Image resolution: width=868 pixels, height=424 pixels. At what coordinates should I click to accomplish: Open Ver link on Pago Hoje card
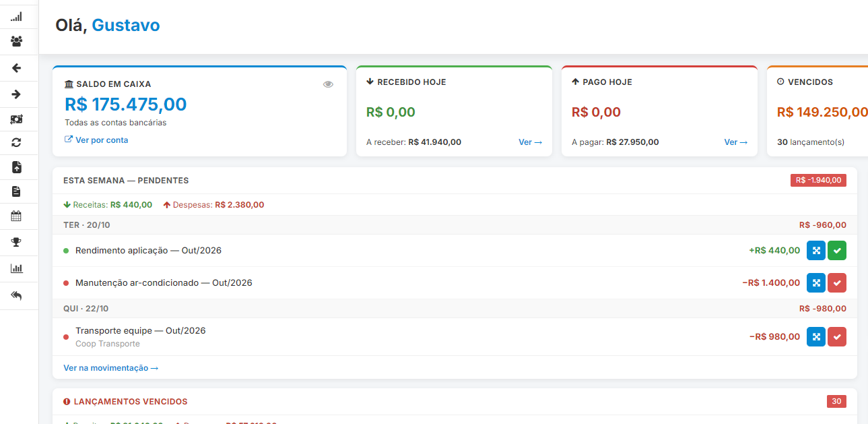[736, 142]
